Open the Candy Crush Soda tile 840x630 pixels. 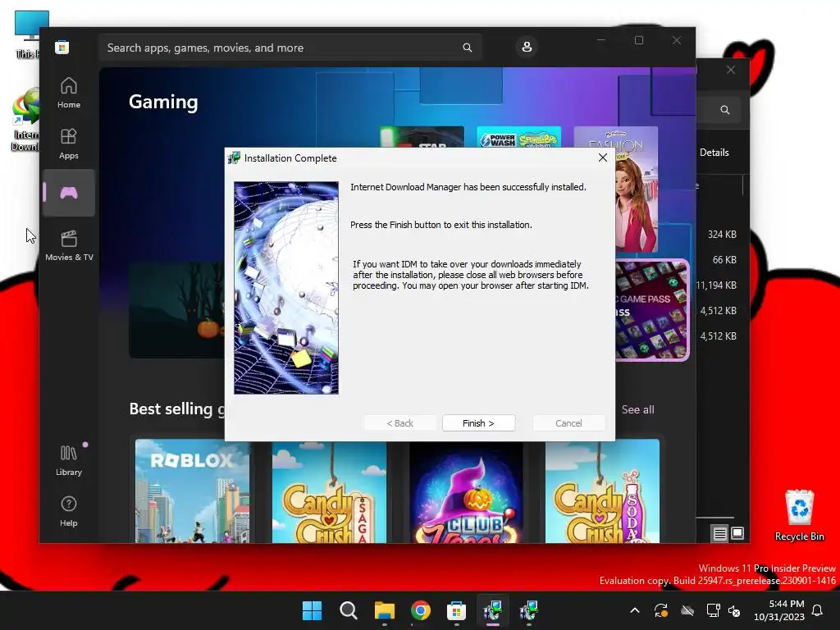[602, 491]
